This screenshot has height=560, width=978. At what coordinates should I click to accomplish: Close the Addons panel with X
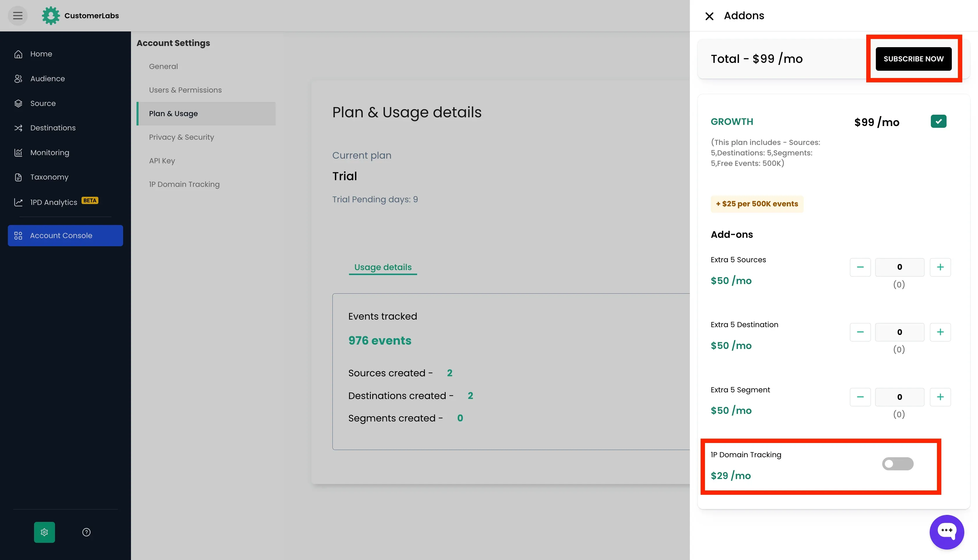710,16
